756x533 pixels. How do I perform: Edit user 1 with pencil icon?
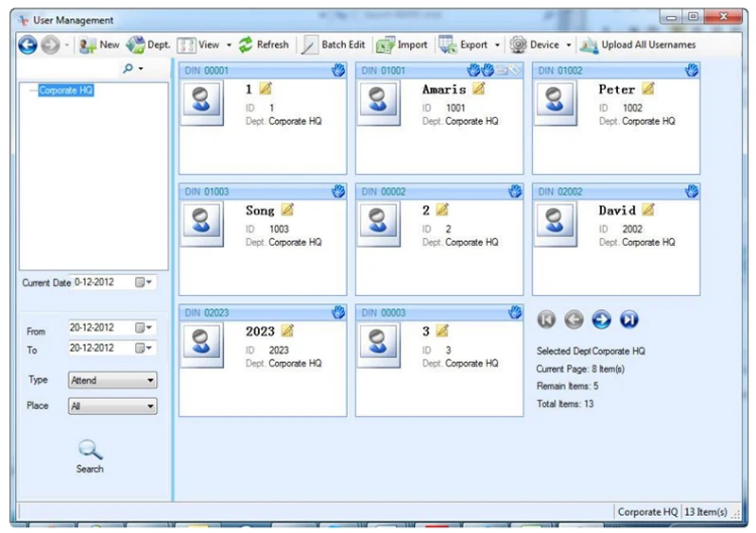coord(266,88)
